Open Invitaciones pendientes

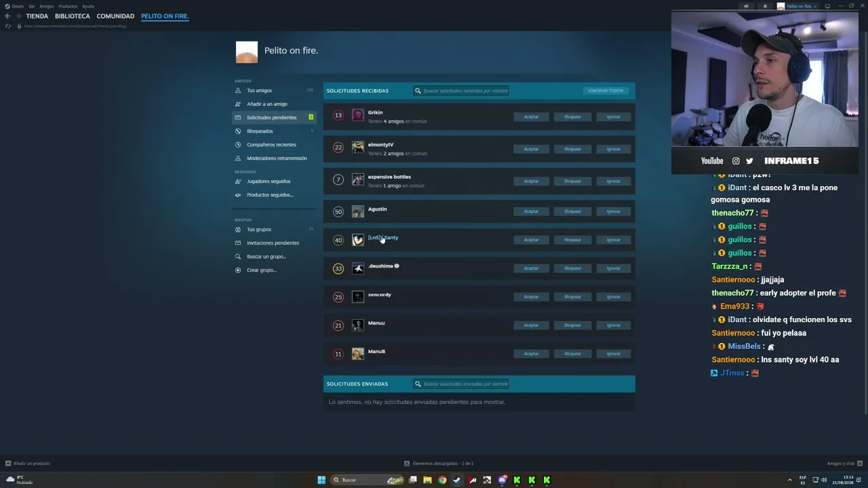274,243
